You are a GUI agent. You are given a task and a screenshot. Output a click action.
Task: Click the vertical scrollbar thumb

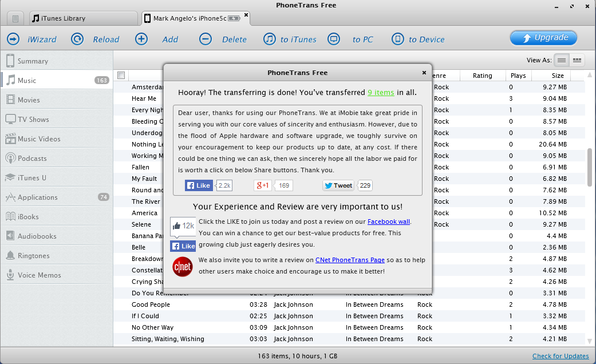(x=590, y=167)
